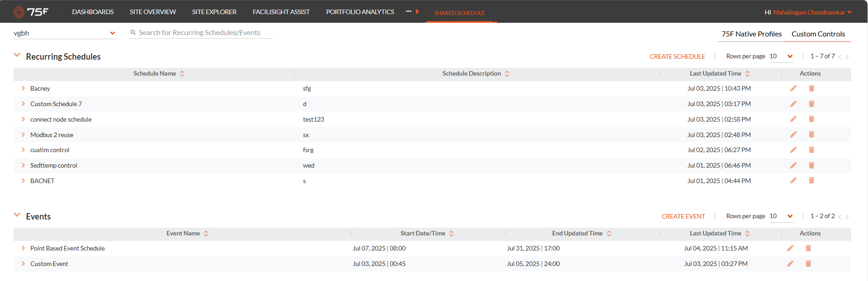
Task: Sort by Schedule Name
Action: pyautogui.click(x=182, y=73)
